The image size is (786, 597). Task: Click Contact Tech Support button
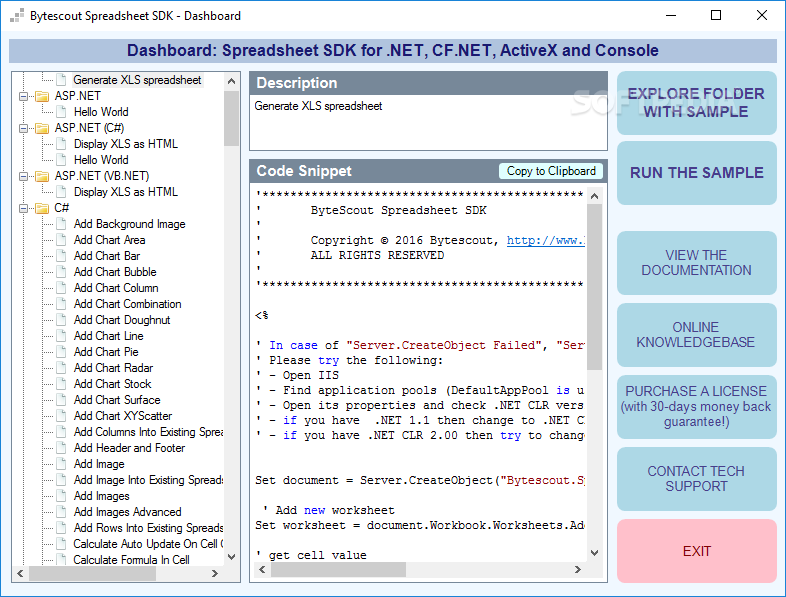click(696, 479)
